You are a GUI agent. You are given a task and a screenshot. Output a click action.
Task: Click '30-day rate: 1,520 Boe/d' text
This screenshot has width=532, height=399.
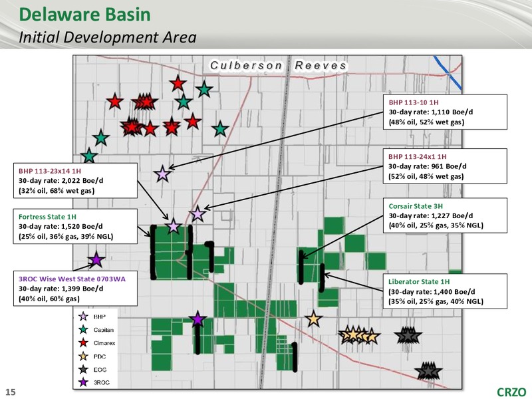pos(61,226)
